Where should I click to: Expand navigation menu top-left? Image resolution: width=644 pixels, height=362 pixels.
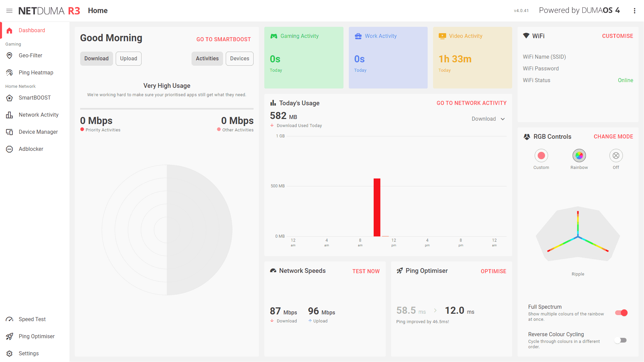click(10, 10)
